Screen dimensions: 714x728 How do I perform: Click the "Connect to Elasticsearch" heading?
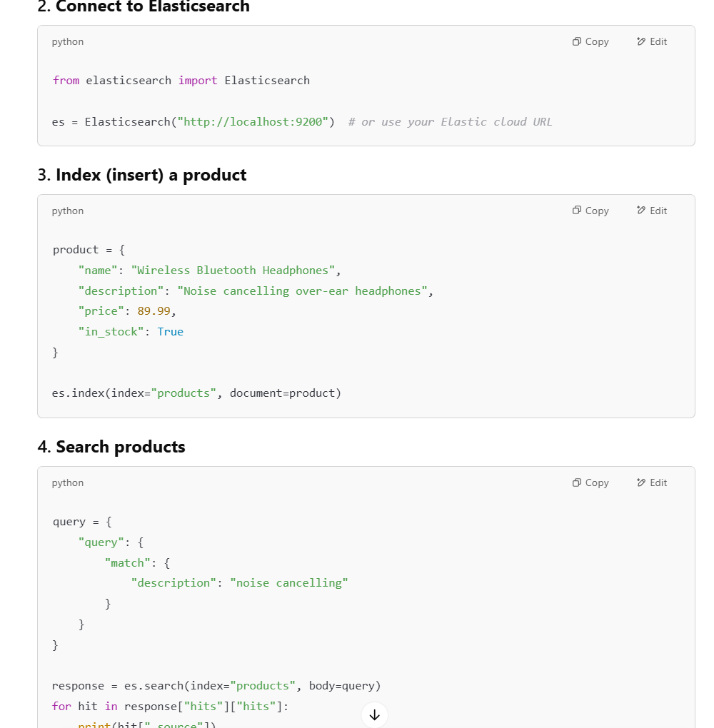tap(152, 7)
